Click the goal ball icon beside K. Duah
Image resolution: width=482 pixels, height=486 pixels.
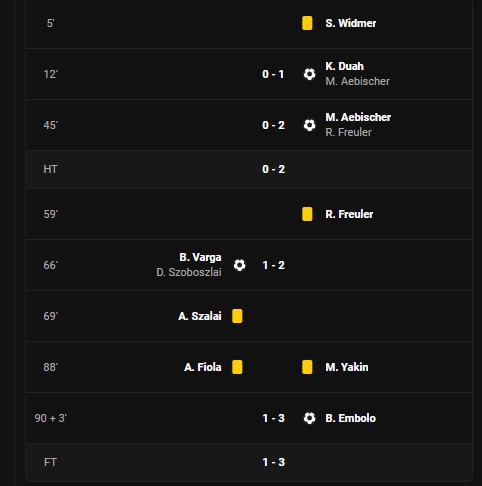point(309,74)
